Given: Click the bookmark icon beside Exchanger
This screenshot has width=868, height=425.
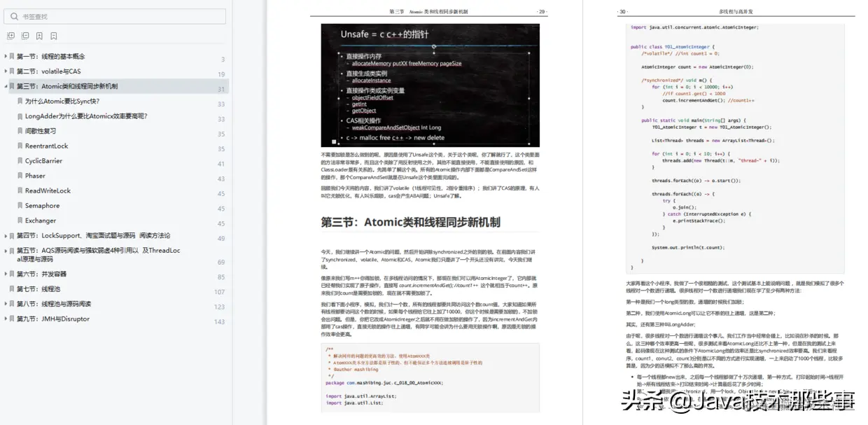Looking at the screenshot, I should 20,221.
